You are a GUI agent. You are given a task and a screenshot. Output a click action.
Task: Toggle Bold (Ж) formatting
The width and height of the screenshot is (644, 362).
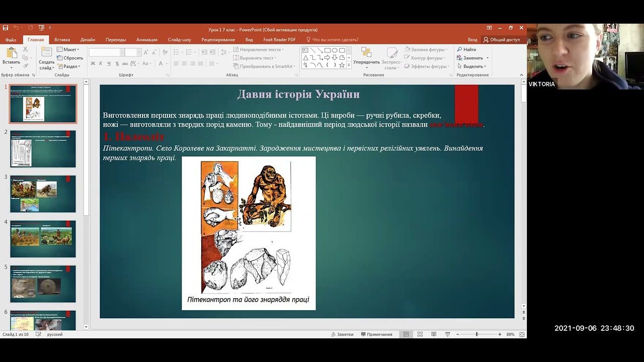[93, 63]
